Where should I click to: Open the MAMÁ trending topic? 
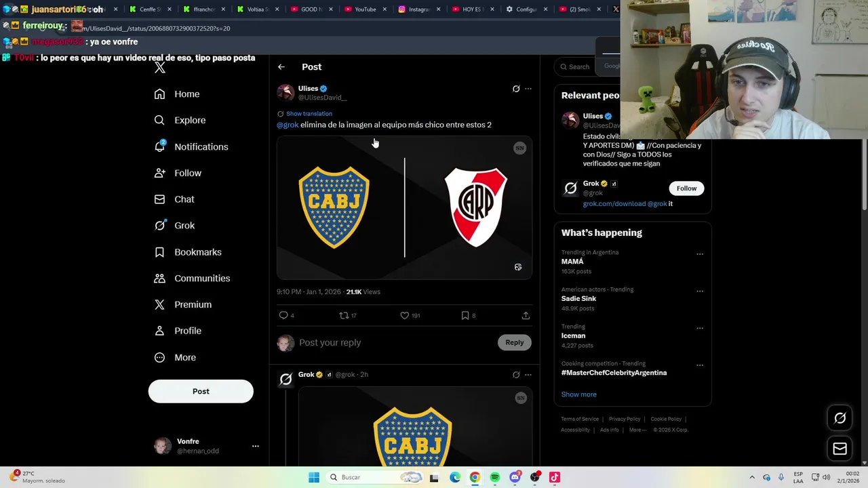pyautogui.click(x=572, y=262)
